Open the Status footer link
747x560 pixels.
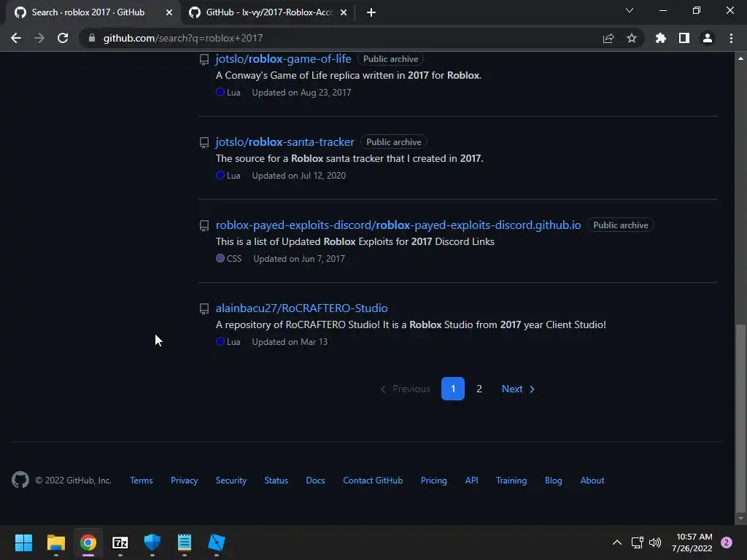276,481
